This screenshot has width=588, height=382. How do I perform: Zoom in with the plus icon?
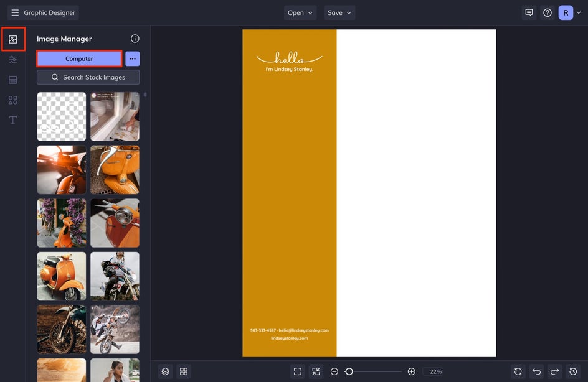(411, 371)
